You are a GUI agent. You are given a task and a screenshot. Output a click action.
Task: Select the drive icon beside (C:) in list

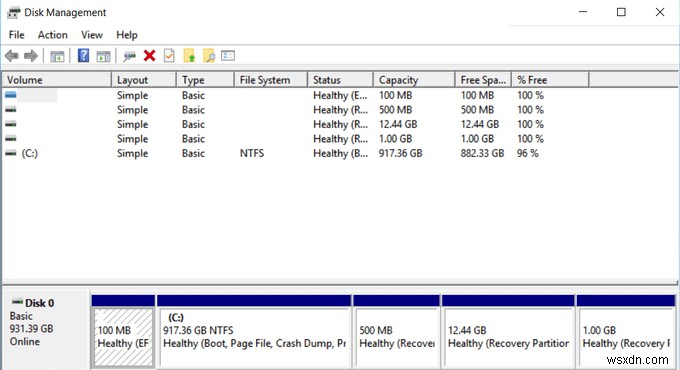coord(11,153)
